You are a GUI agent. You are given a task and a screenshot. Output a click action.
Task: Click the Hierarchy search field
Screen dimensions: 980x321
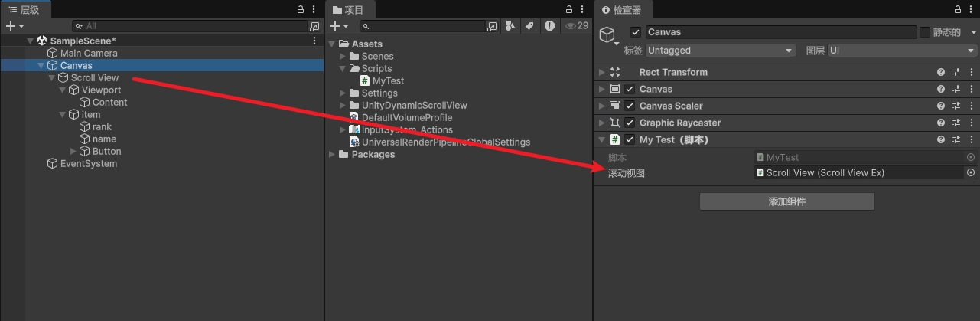[190, 26]
